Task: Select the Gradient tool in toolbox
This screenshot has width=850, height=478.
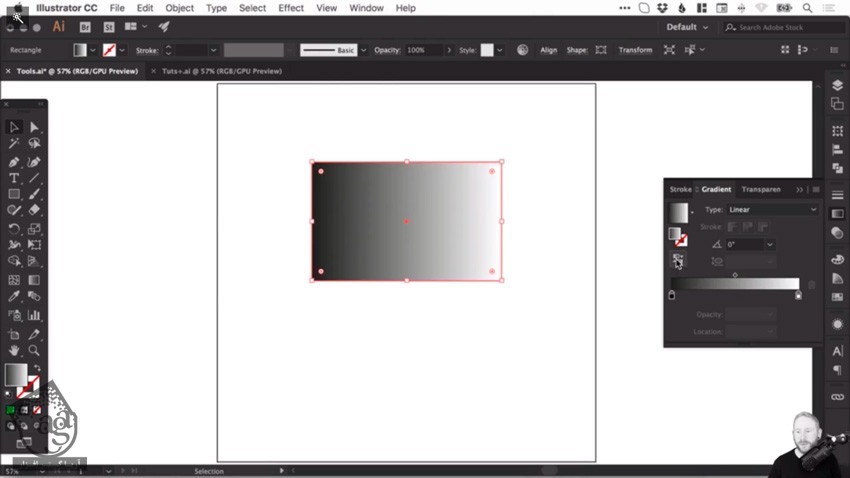Action: tap(34, 280)
